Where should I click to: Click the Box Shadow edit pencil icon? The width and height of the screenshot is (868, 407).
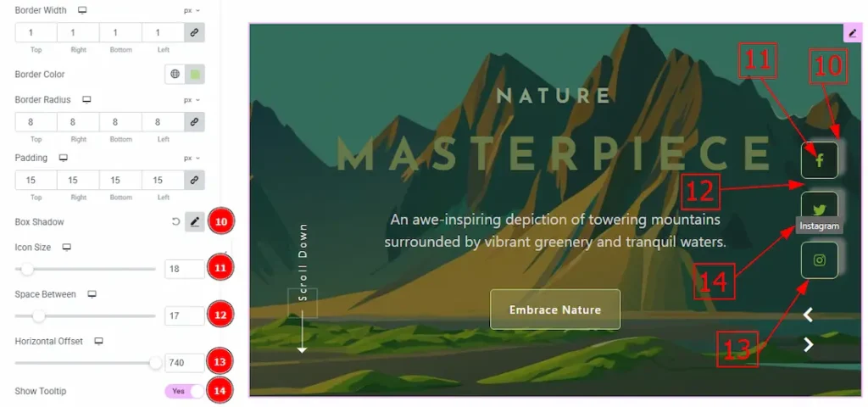point(194,222)
